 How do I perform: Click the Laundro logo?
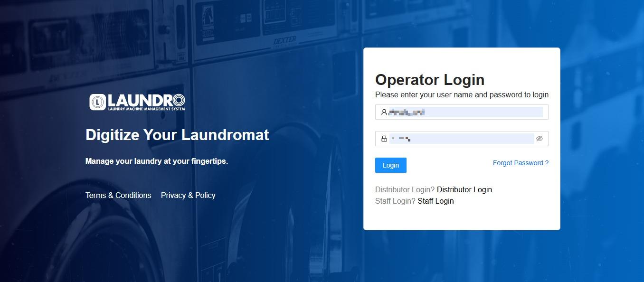coord(137,102)
